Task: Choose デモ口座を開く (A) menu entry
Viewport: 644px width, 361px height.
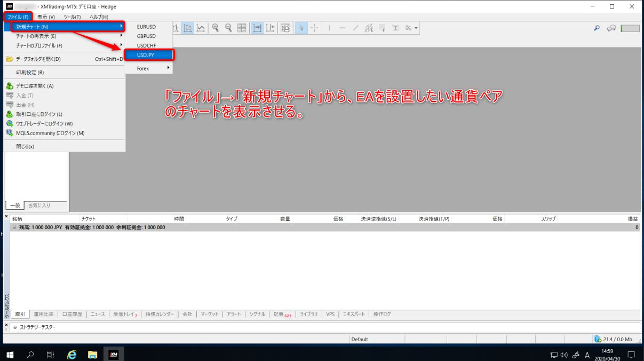Action: pos(64,86)
